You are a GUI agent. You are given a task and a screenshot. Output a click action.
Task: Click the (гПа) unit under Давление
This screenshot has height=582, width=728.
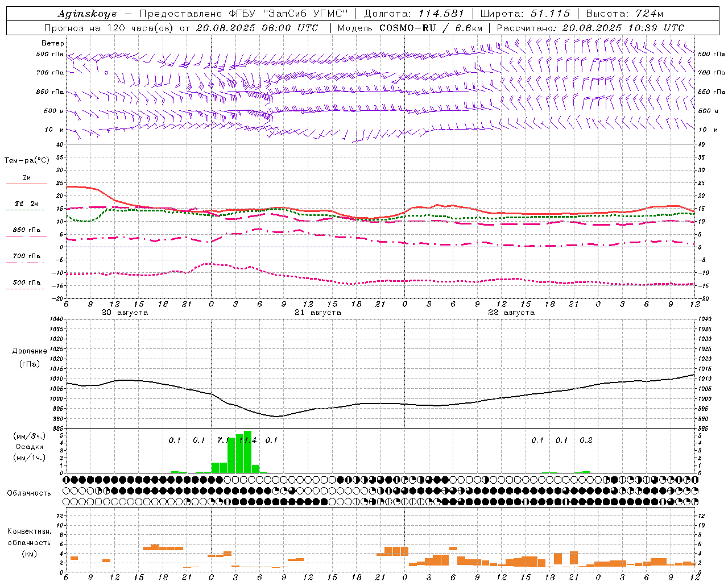[x=29, y=364]
